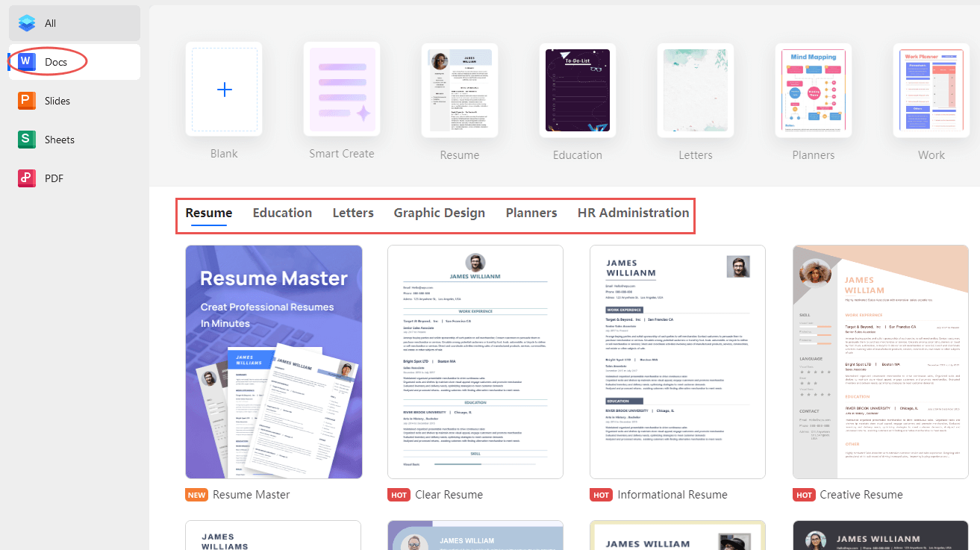Viewport: 980px width, 550px height.
Task: Switch to the Education tab
Action: coord(282,213)
